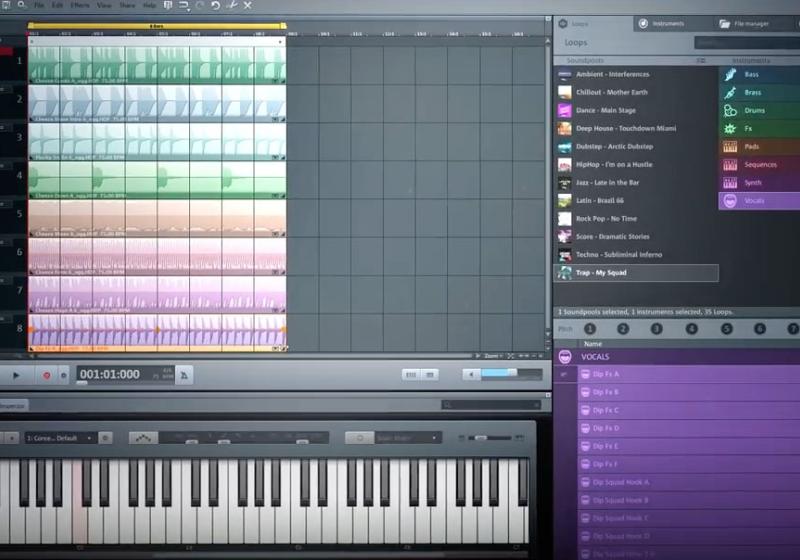Open the Effects menu
Screen dimensions: 800x560
[x=79, y=6]
